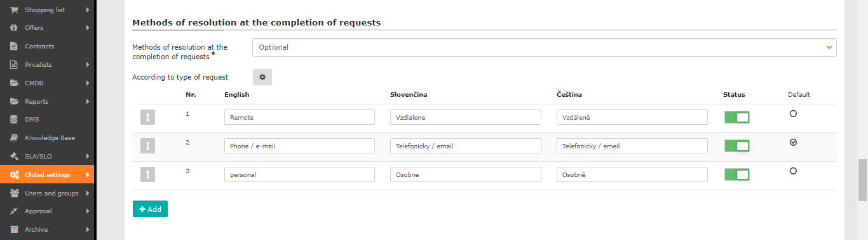This screenshot has height=240, width=868.
Task: Click the Čeština field containing Osobně
Action: coord(632,174)
